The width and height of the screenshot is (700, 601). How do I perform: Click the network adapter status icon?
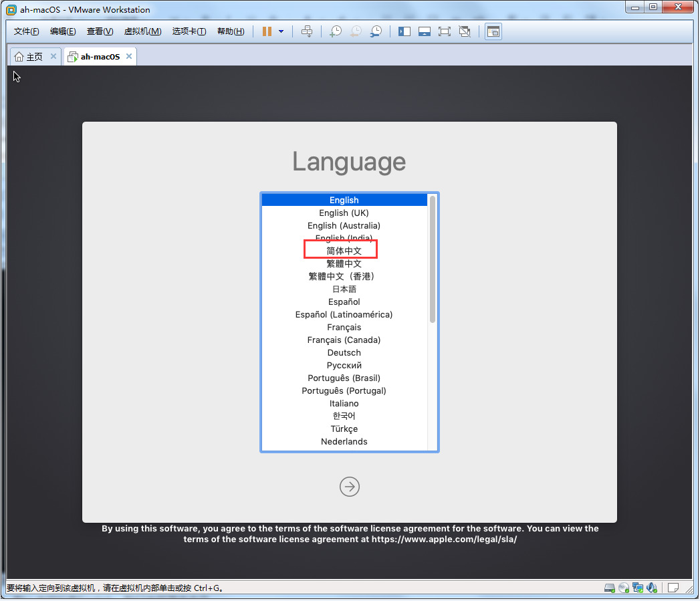click(638, 588)
